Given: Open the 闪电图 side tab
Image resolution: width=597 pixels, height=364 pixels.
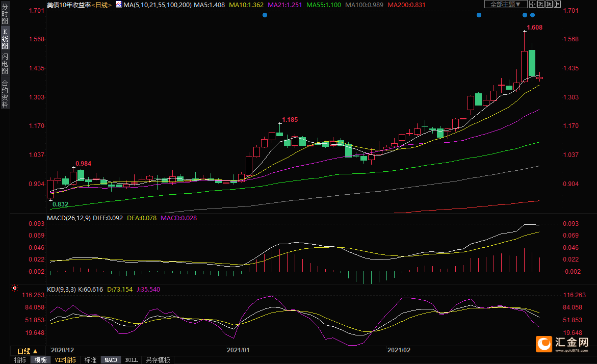Looking at the screenshot, I should coord(5,64).
